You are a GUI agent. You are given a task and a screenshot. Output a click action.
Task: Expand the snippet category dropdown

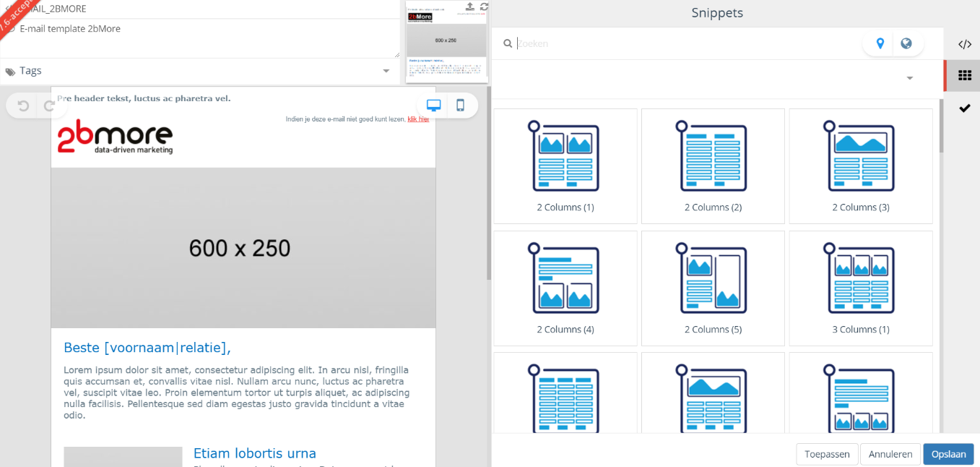tap(910, 78)
